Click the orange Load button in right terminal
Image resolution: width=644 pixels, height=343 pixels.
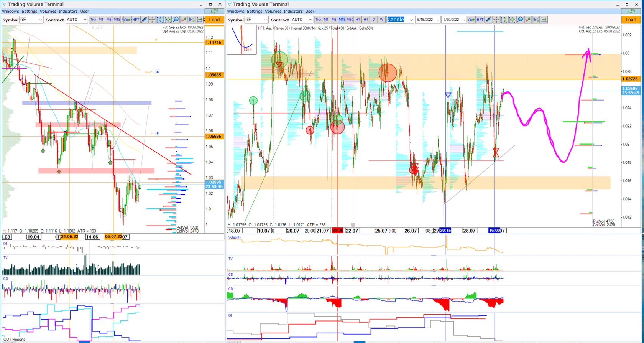point(631,20)
